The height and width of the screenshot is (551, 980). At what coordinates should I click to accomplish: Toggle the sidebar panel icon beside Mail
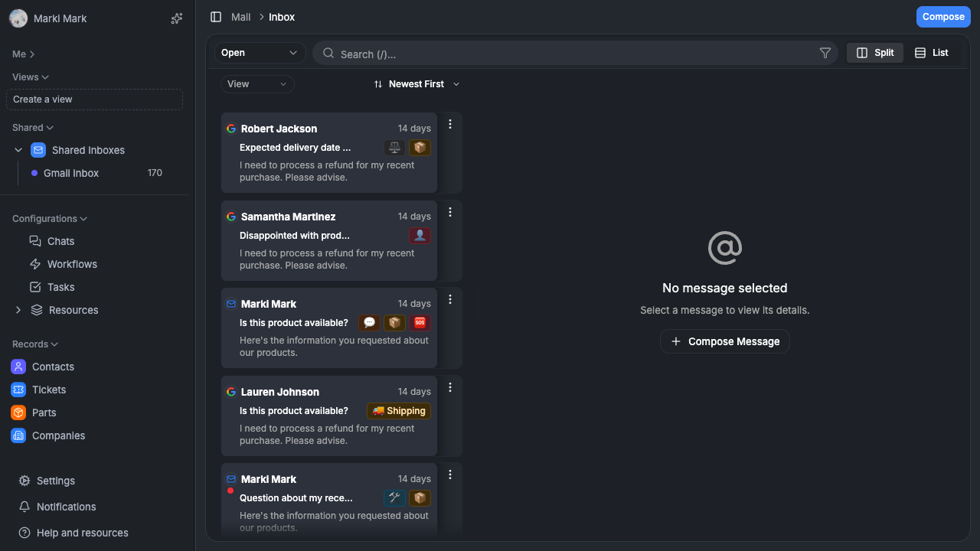point(216,17)
